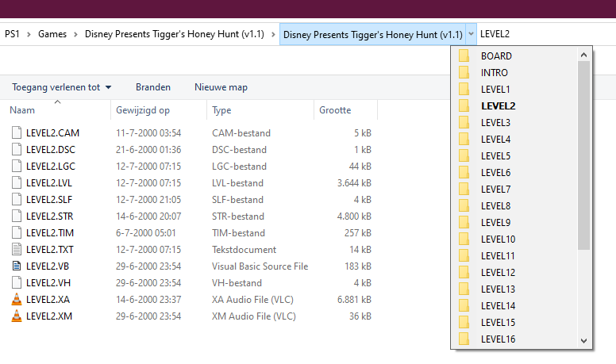The width and height of the screenshot is (616, 364).
Task: Select the highlighted Tigger's Honey Hunt breadcrumb
Action: pyautogui.click(x=373, y=35)
